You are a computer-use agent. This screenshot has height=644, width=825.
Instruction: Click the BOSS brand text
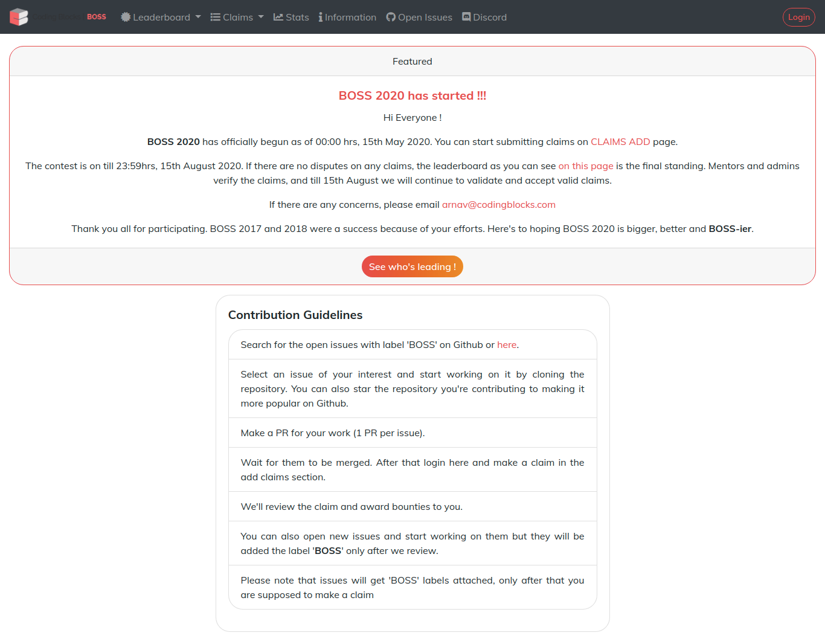[97, 17]
